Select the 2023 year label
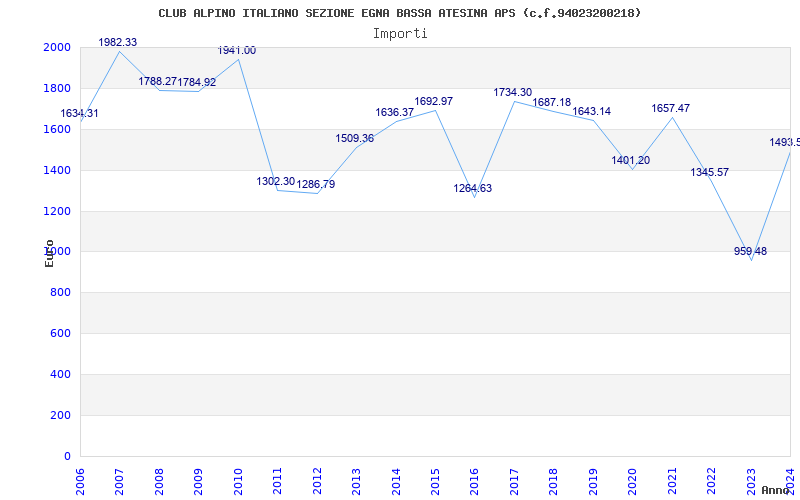 click(x=752, y=481)
